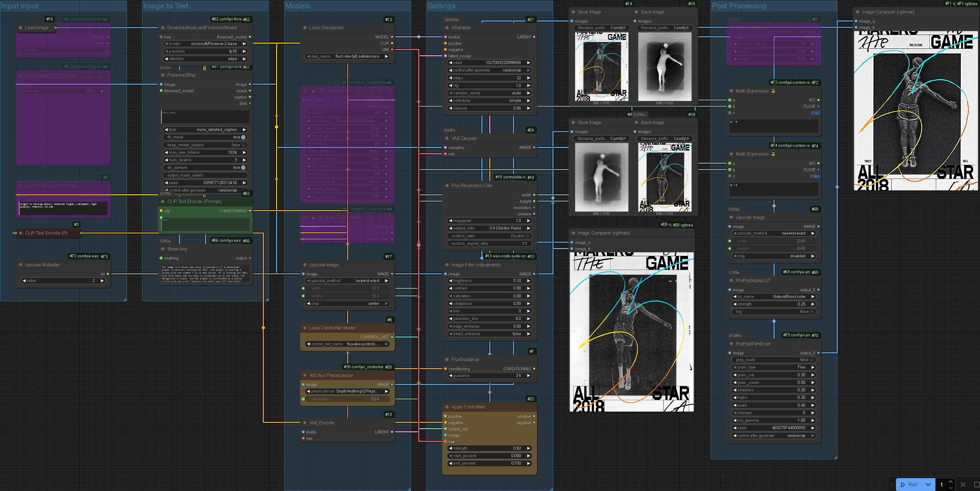The width and height of the screenshot is (980, 491).
Task: Open KSampler control after generate dropdown
Action: 490,70
